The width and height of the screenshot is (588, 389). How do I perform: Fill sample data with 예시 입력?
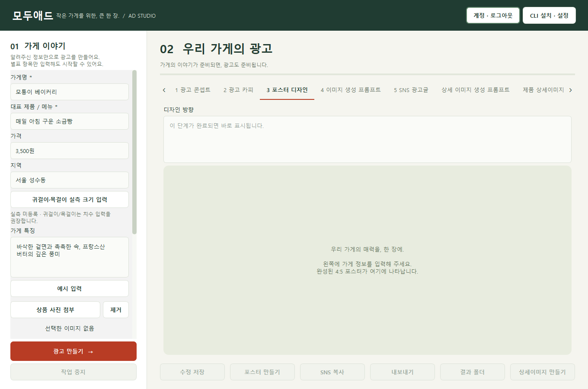pos(70,289)
